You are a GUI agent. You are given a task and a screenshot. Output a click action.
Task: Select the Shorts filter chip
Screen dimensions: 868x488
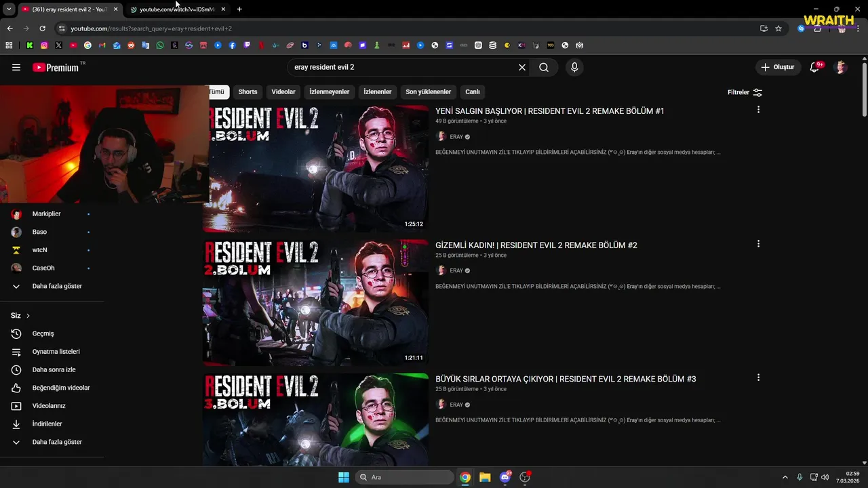(x=248, y=91)
